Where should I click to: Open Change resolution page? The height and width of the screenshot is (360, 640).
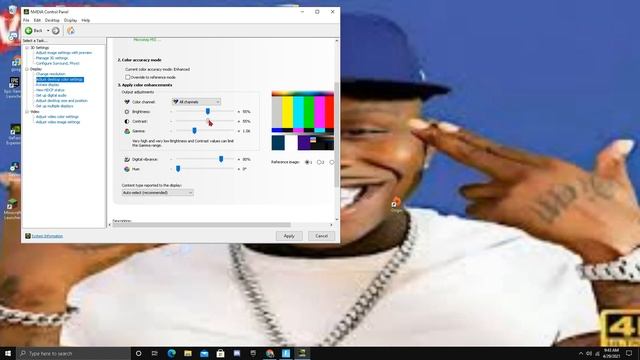point(51,74)
